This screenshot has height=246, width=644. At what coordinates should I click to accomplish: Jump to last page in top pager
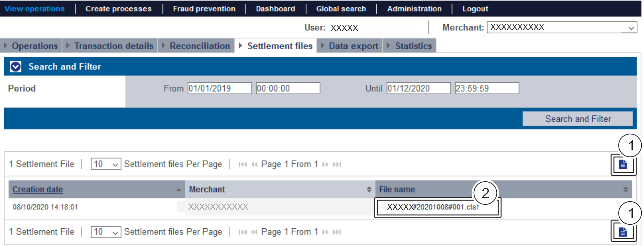coord(337,165)
